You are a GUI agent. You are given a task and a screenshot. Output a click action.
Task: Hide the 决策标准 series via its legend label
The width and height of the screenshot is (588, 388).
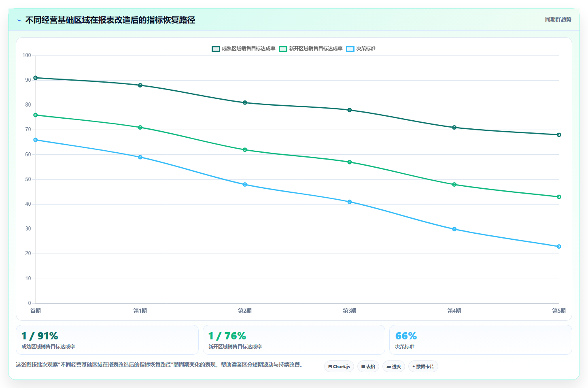coord(366,49)
